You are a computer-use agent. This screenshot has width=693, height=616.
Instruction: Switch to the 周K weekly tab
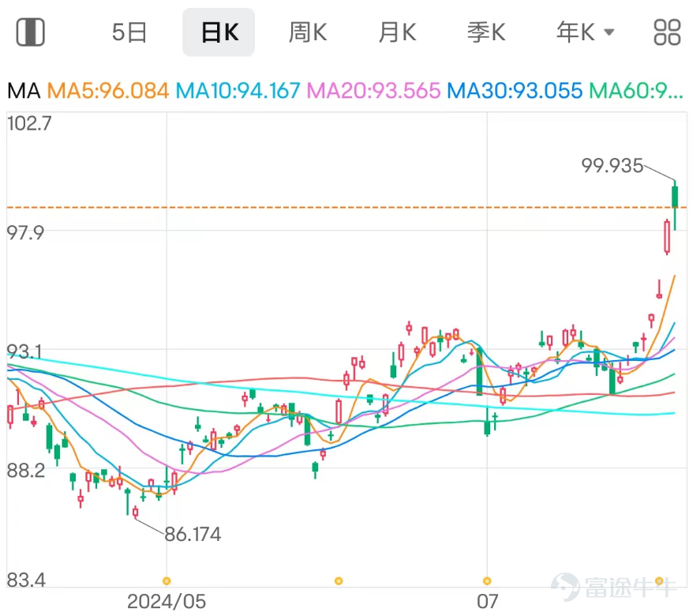coord(308,32)
